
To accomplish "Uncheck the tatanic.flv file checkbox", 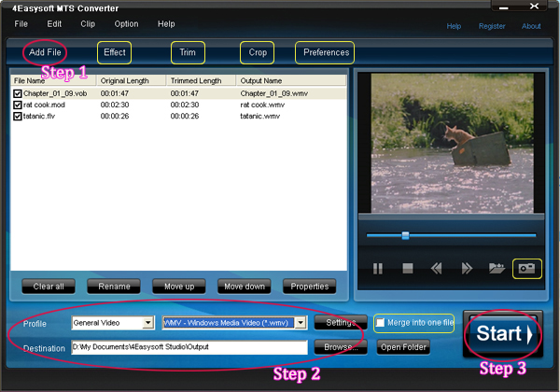I will coord(18,117).
